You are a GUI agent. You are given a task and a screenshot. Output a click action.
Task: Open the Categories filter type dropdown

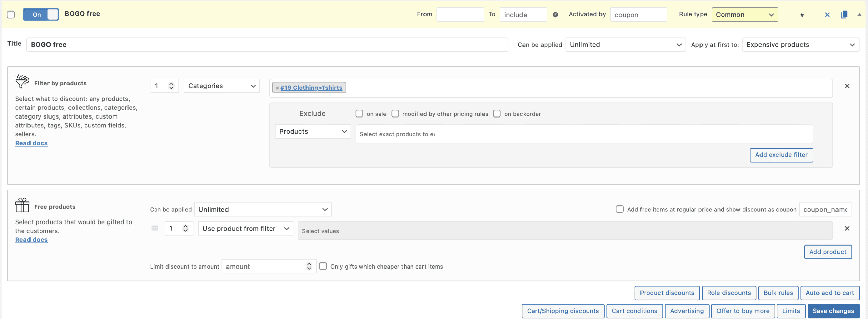[222, 86]
